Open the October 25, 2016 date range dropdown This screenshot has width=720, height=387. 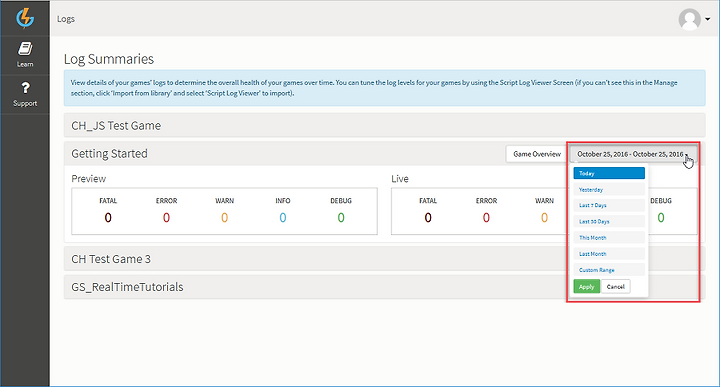pos(633,154)
